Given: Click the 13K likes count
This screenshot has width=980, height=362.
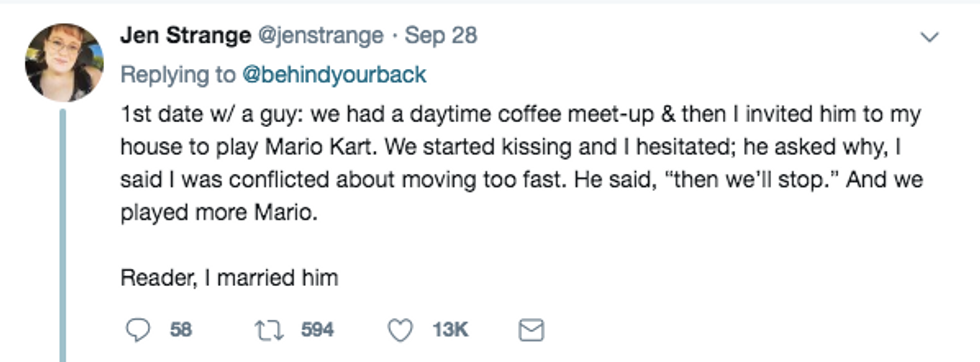Looking at the screenshot, I should [450, 329].
